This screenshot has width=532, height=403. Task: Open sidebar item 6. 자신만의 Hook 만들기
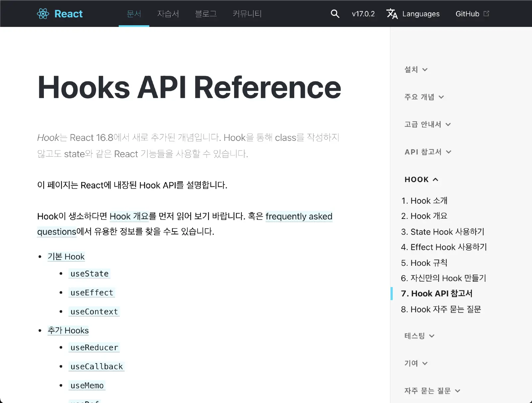coord(444,278)
